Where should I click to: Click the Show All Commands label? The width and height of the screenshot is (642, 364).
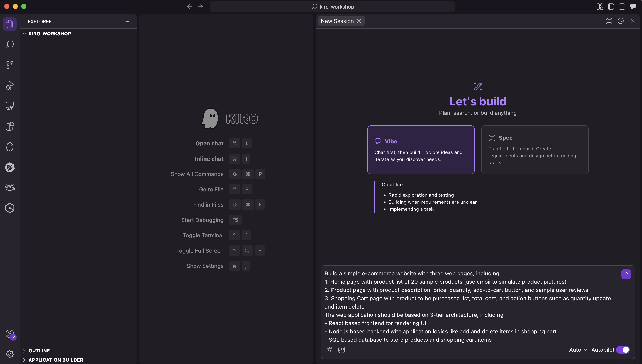[197, 174]
